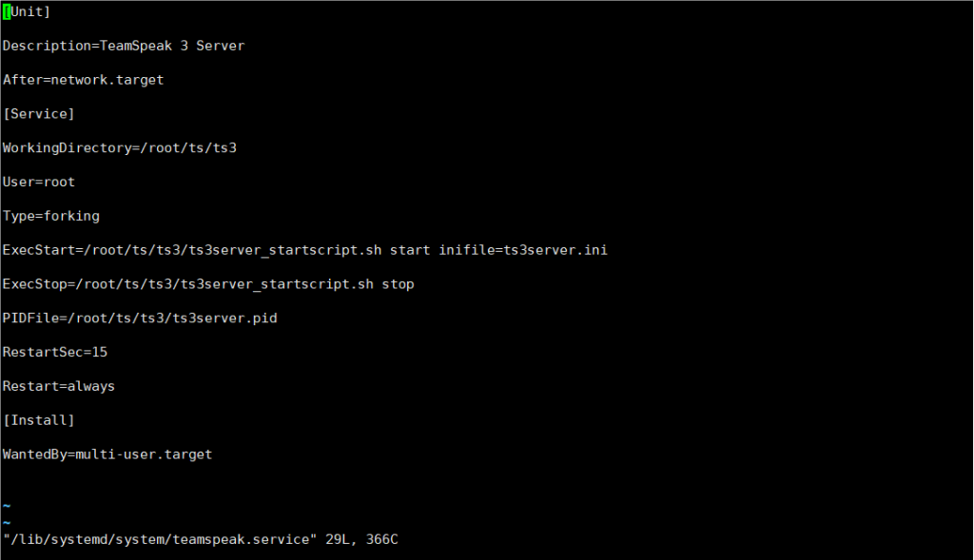
Task: Click the green cursor block at top
Action: pyautogui.click(x=7, y=11)
